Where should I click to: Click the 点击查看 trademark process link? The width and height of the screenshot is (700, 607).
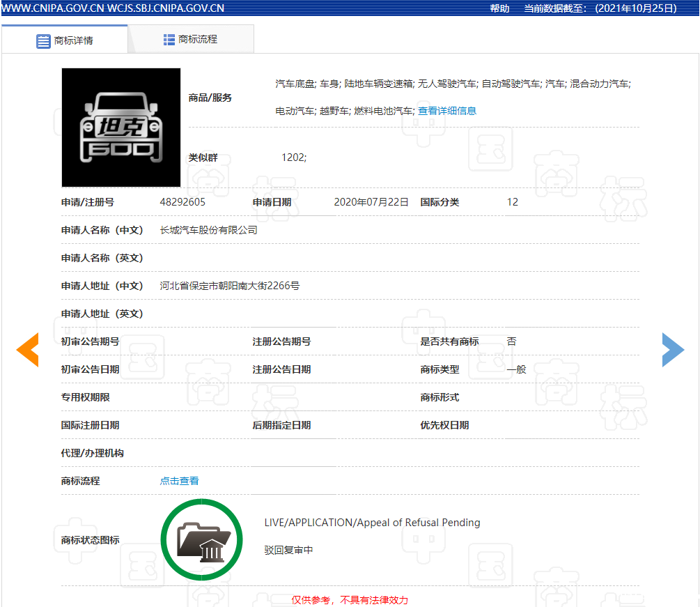179,481
